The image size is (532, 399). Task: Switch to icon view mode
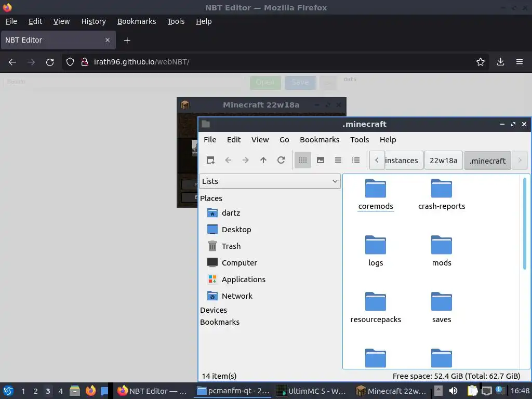pos(303,160)
